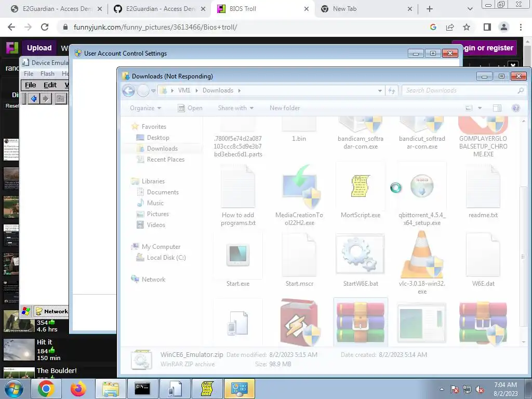Select the Start.mscr file icon
532x399 pixels.
pyautogui.click(x=299, y=255)
